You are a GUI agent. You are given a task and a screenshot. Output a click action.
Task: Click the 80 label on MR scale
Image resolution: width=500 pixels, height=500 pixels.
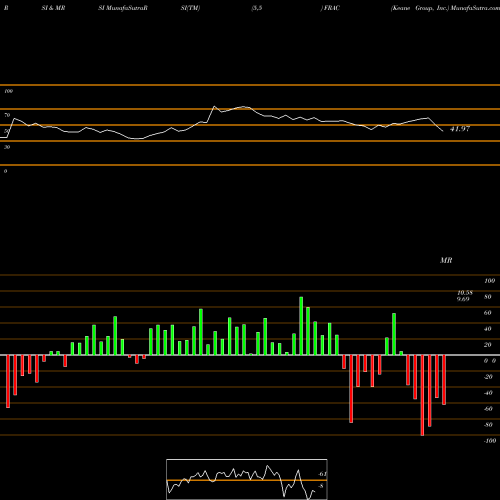tap(488, 297)
